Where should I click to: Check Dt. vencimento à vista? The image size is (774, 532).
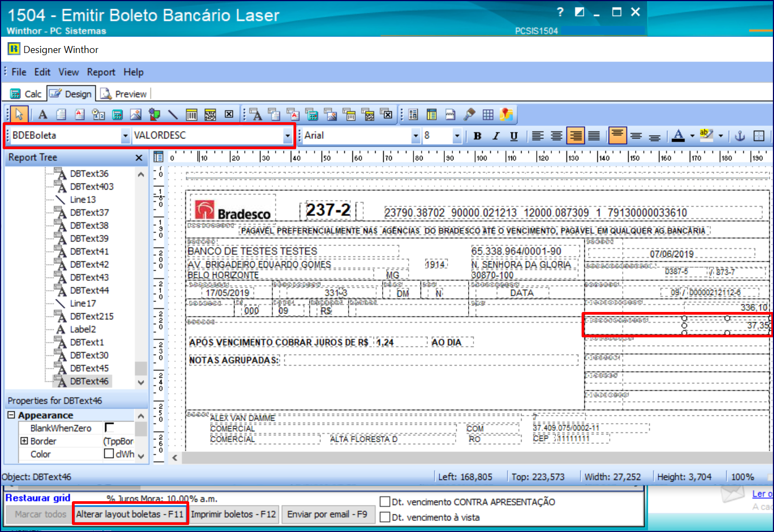click(385, 517)
